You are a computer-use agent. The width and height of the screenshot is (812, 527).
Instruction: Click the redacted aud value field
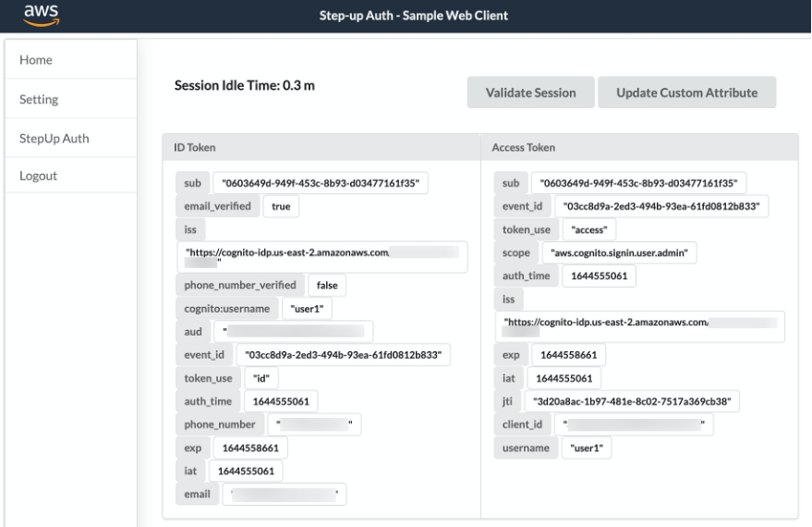[x=293, y=332]
